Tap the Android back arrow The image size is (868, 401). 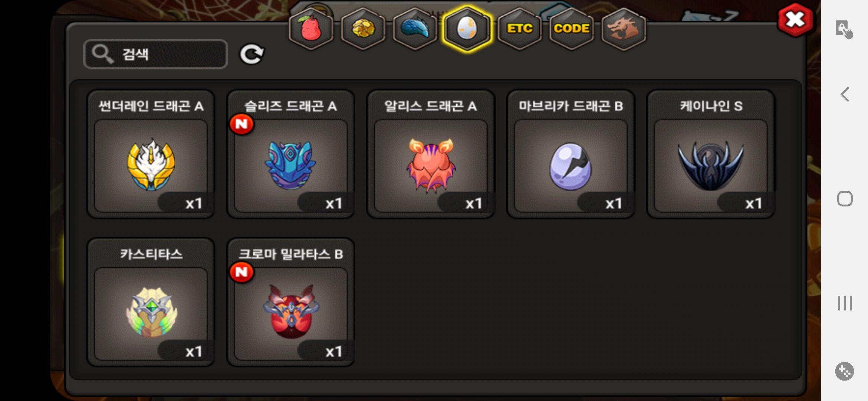click(x=845, y=94)
